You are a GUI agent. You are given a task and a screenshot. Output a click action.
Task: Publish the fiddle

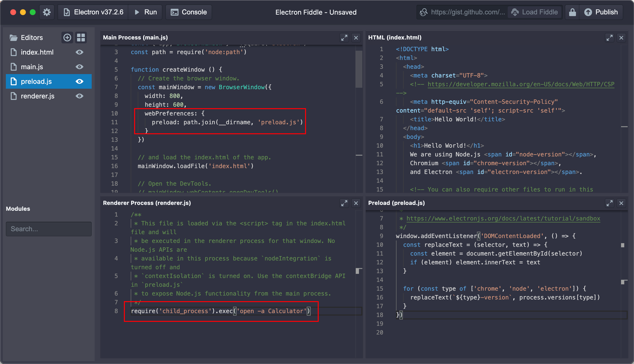point(601,12)
